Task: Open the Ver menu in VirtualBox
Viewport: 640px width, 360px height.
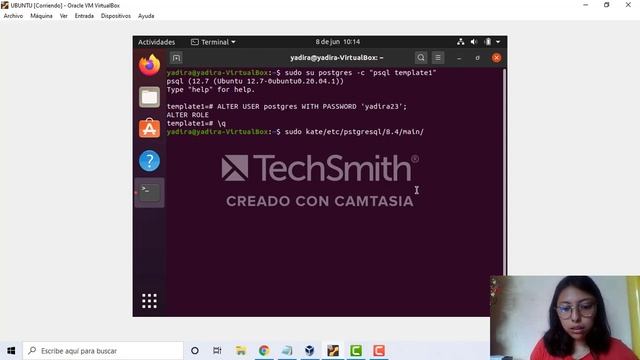Action: (x=64, y=16)
